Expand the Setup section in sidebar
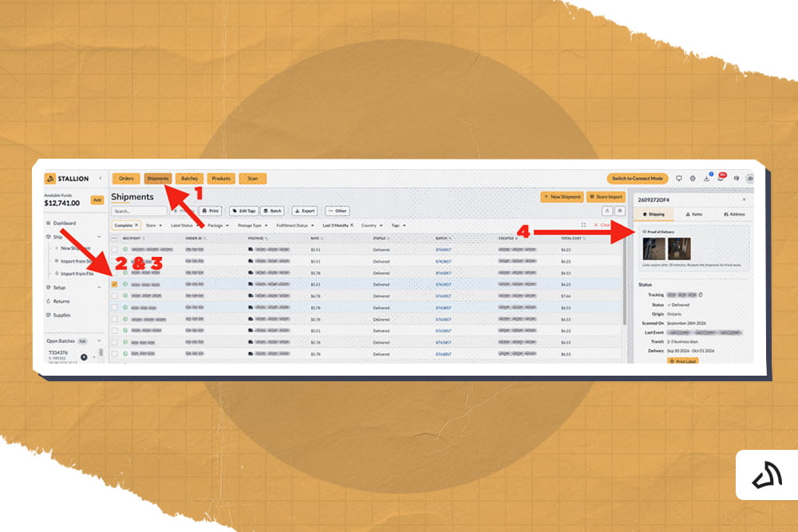The width and height of the screenshot is (798, 532). tap(99, 287)
